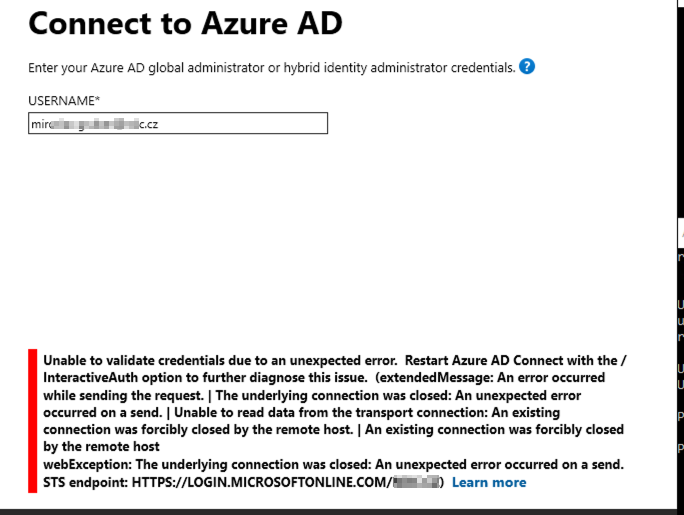684x515 pixels.
Task: Click the red error indicator bar
Action: click(x=33, y=421)
